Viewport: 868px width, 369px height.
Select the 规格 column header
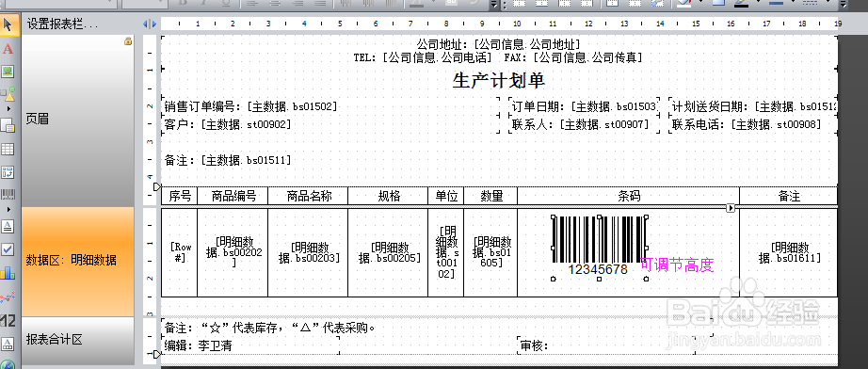[x=388, y=196]
